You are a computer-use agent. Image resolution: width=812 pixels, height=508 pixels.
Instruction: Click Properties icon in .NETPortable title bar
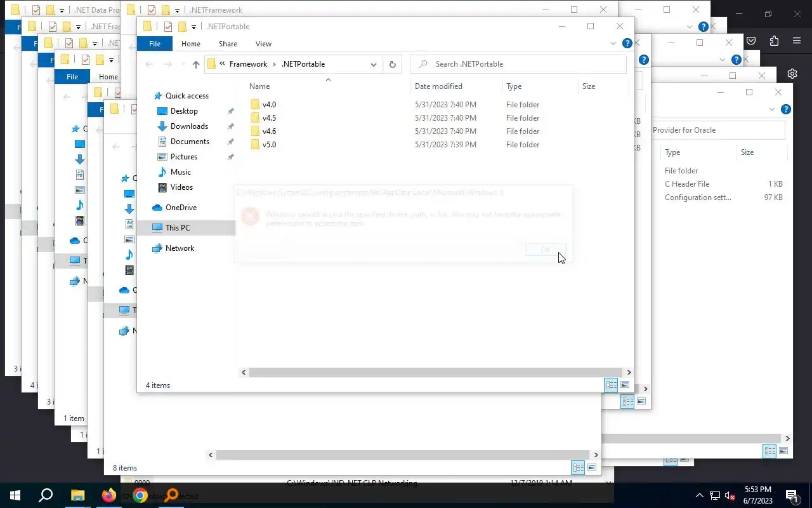click(168, 27)
